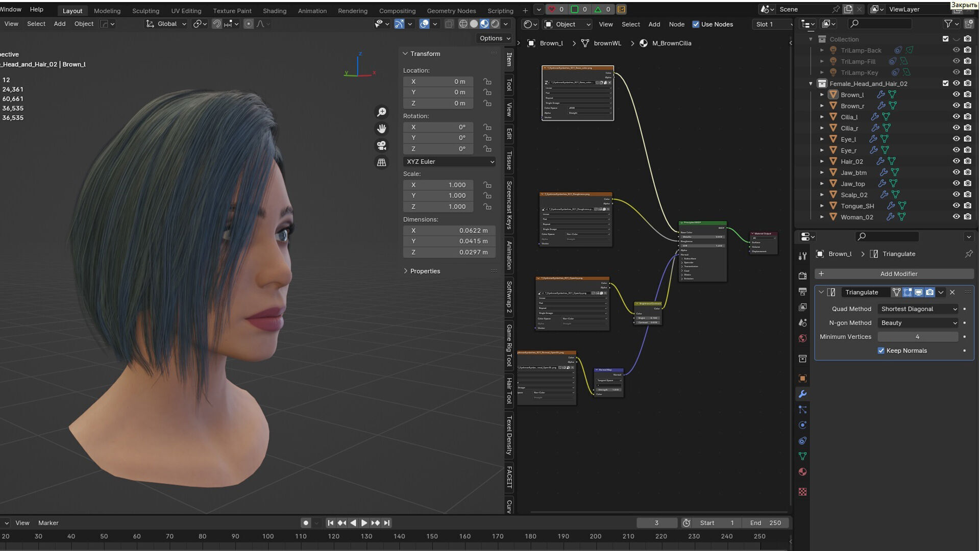Open the Texture properties checker tab icon

pos(802,492)
